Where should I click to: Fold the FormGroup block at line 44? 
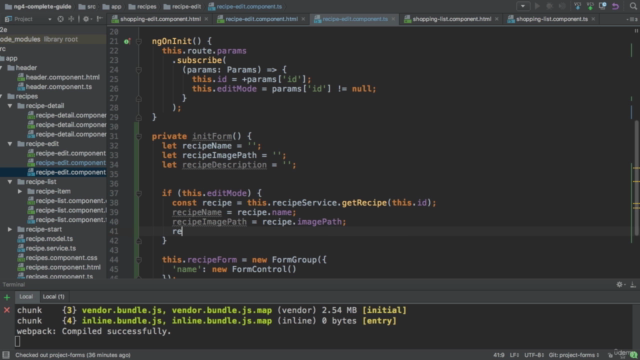click(139, 260)
